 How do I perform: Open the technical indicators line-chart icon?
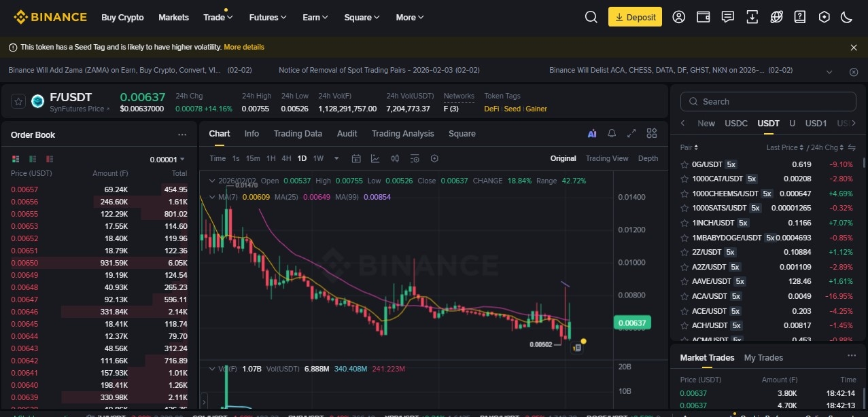click(x=375, y=158)
